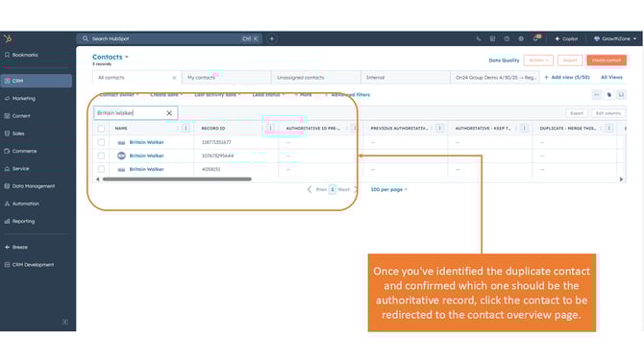Open Last activity date filter dropdown

[217, 95]
